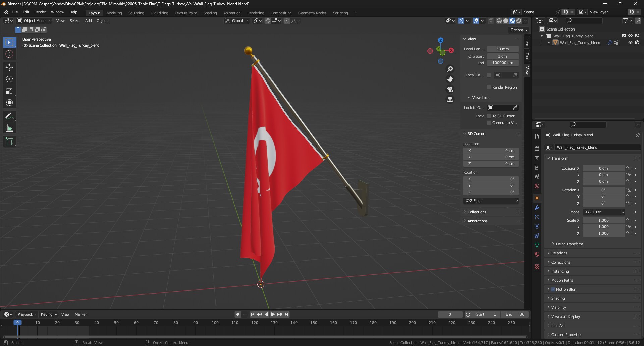Open the Scene properties tab icon
This screenshot has width=644, height=346.
(537, 176)
